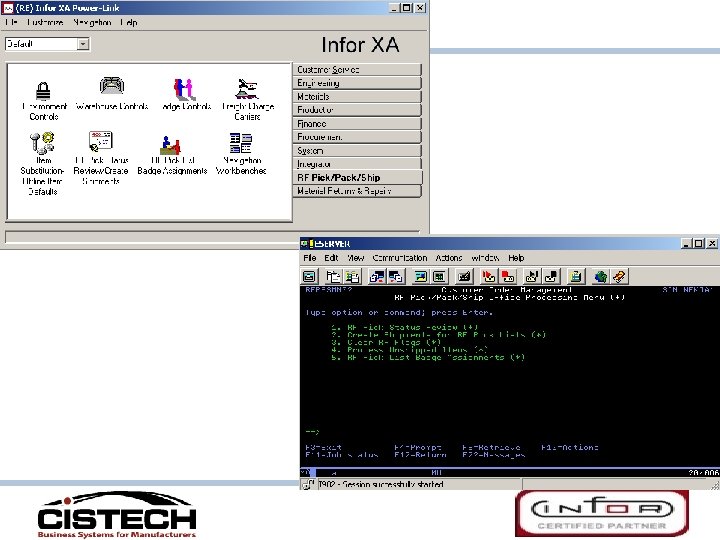Click Print Screen icon in ESERVER toolbar
The image size is (720, 540).
point(309,276)
